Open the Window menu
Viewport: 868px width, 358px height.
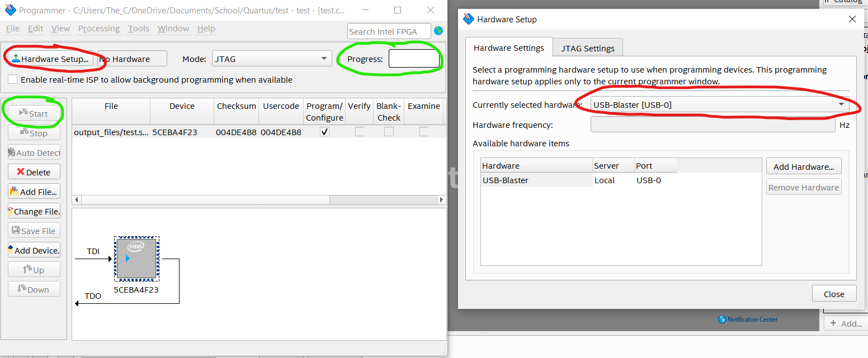tap(173, 28)
